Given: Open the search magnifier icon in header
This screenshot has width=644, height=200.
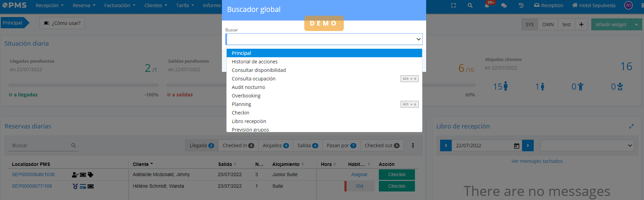Looking at the screenshot, I should [x=470, y=5].
